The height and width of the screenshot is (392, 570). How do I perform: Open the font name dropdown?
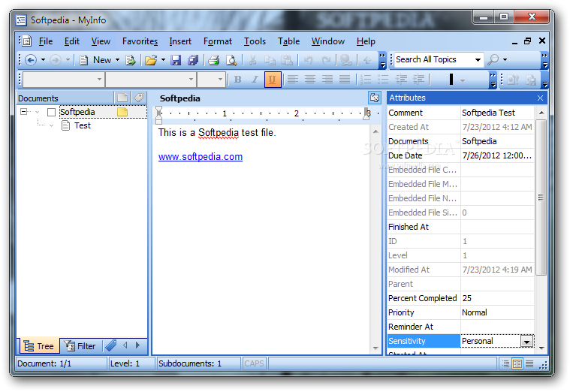click(191, 80)
